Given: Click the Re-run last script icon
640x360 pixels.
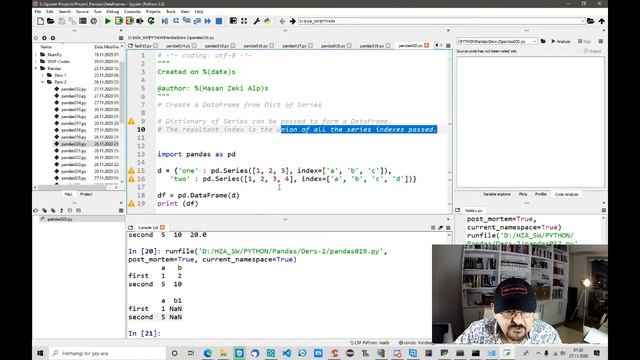Looking at the screenshot, I should tap(151, 21).
